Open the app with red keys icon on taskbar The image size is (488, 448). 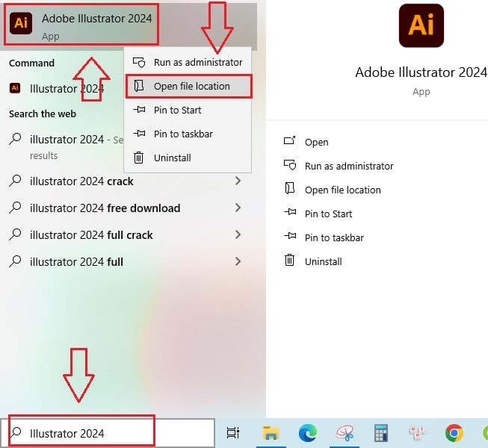(417, 433)
